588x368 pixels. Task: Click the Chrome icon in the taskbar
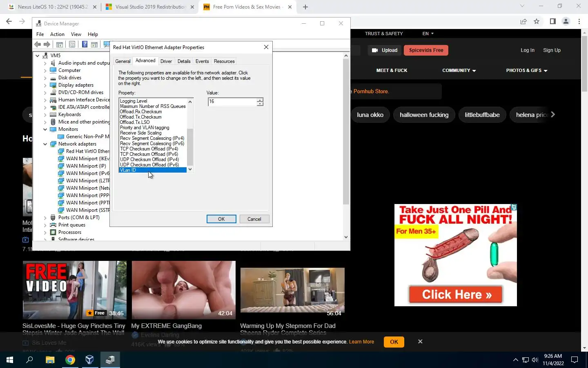click(70, 360)
